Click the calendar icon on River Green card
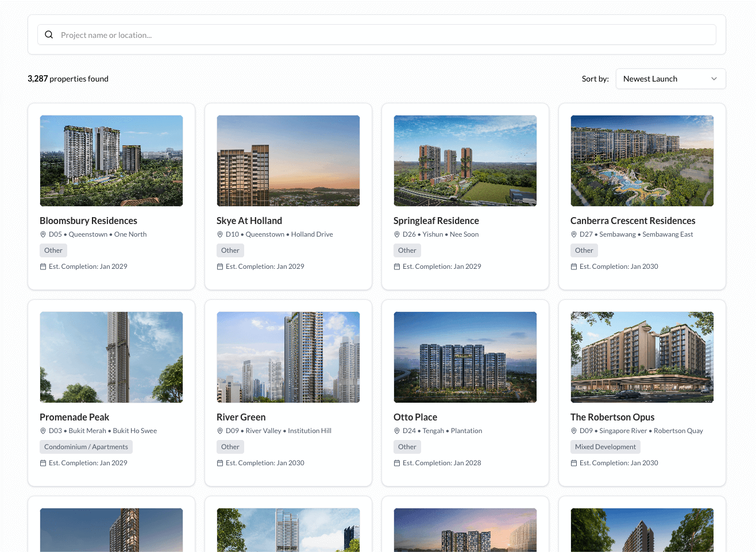The height and width of the screenshot is (552, 756). [x=219, y=462]
